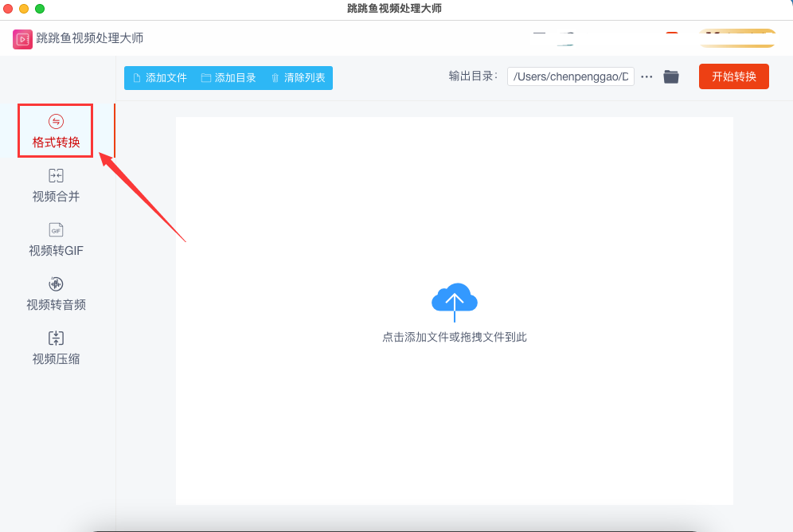This screenshot has height=532, width=793.
Task: Open the 视频转GIF sidebar icon
Action: click(x=56, y=230)
